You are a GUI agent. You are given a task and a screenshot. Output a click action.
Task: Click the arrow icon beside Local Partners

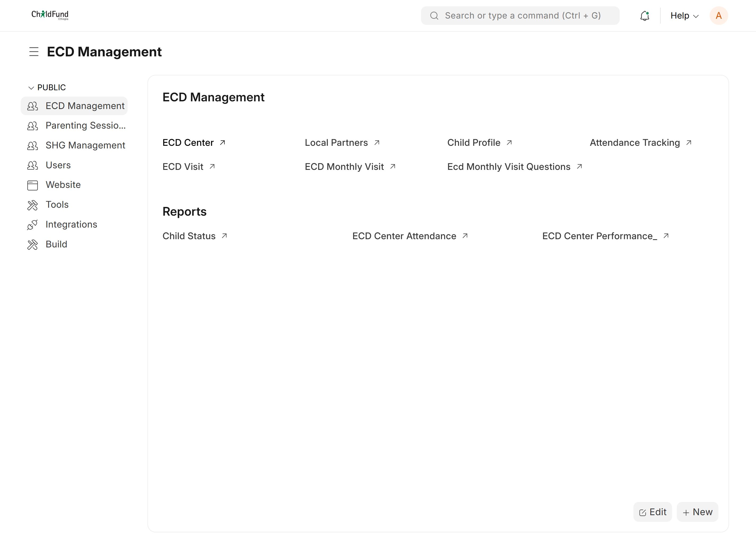(377, 143)
